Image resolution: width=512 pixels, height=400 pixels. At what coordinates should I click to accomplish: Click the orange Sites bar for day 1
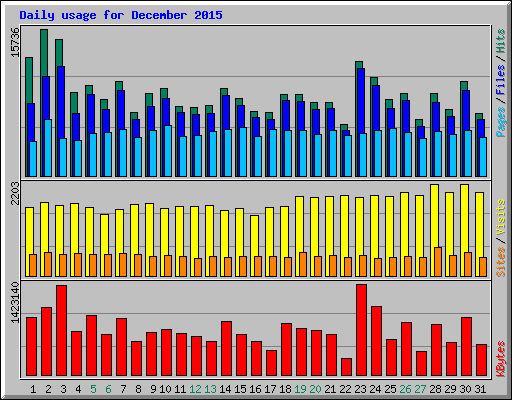(x=33, y=265)
